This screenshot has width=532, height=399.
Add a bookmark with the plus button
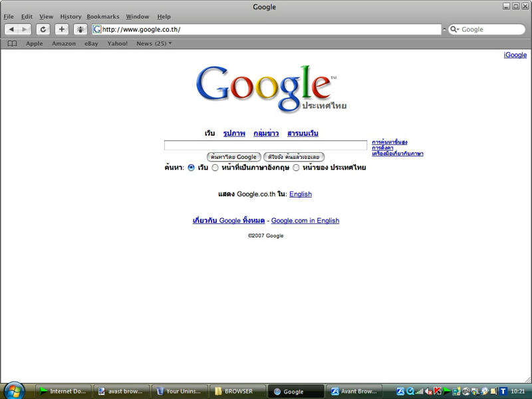click(x=62, y=29)
